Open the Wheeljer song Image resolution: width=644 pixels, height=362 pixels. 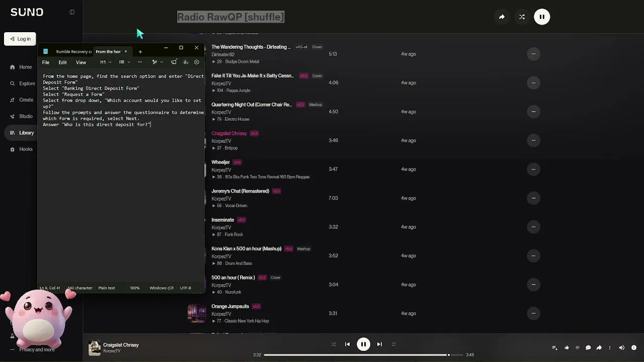click(x=220, y=162)
